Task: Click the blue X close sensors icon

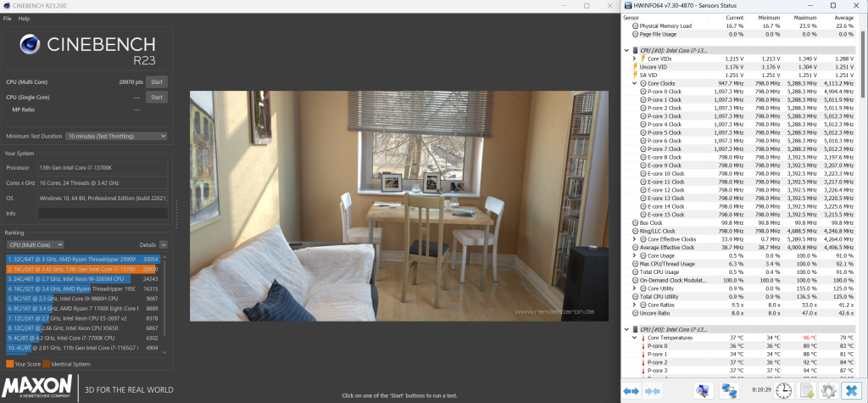Action: [850, 390]
